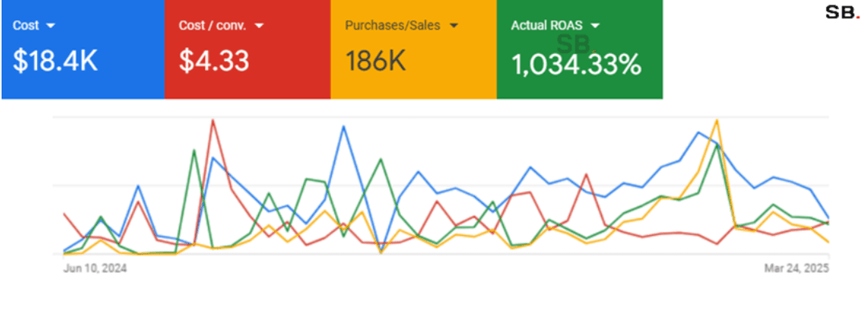Click the first tall green line peak
The width and height of the screenshot is (868, 321).
click(x=194, y=150)
